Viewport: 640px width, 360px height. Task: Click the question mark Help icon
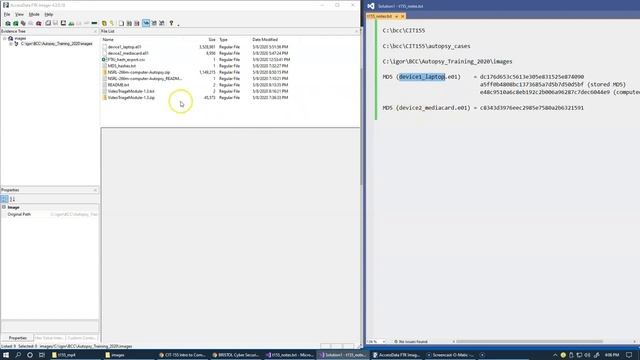tap(171, 23)
